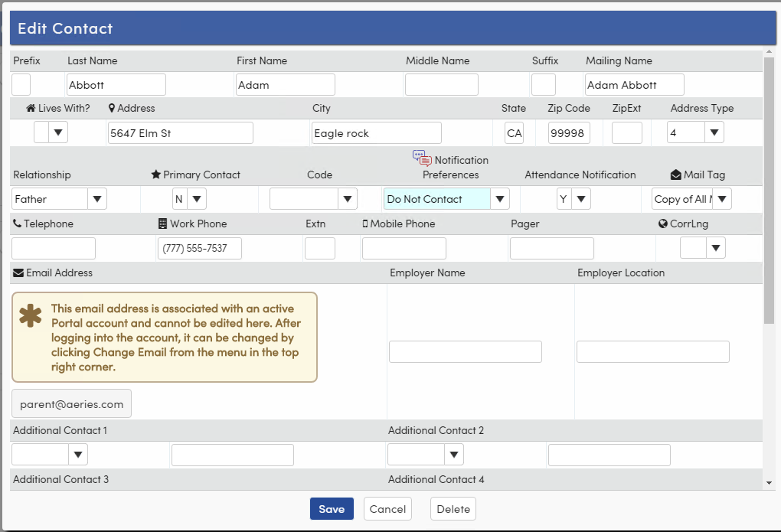Click the parent@aeries.com email button
781x532 pixels.
click(x=70, y=403)
